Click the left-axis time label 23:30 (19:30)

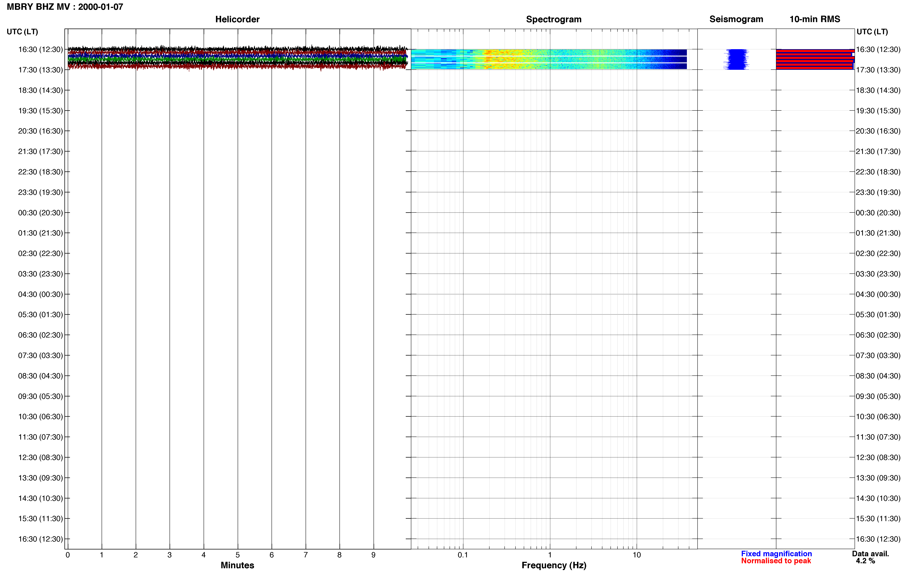40,192
